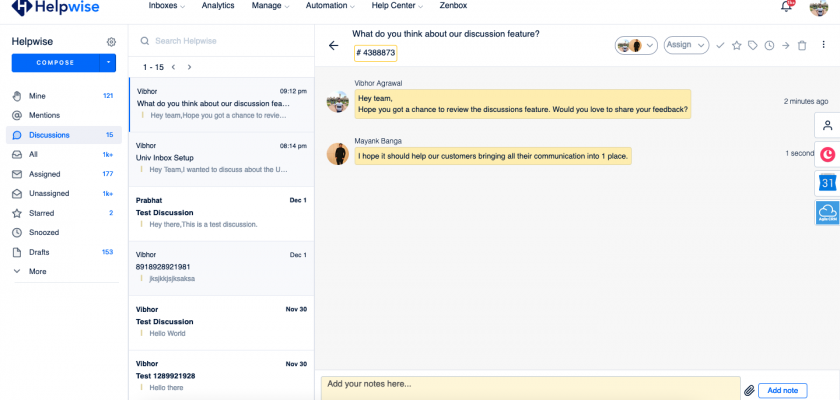
Task: Click the Add note button
Action: [783, 390]
